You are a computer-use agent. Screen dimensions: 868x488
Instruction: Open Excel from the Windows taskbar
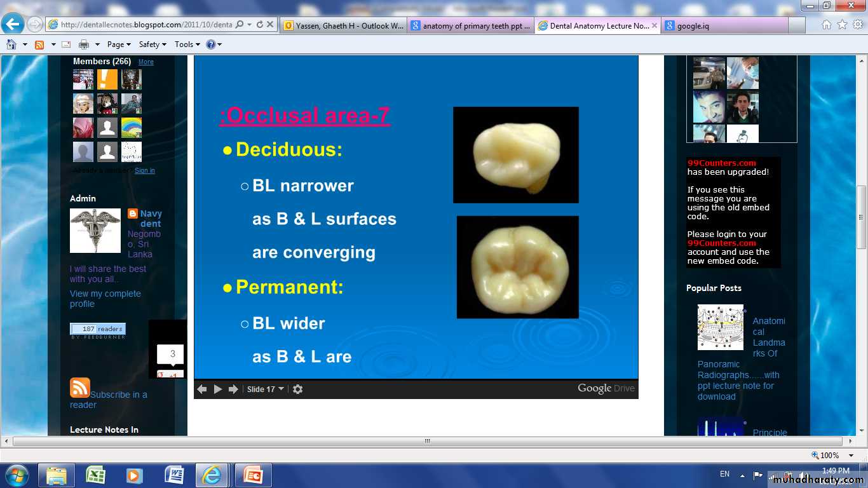click(x=95, y=475)
